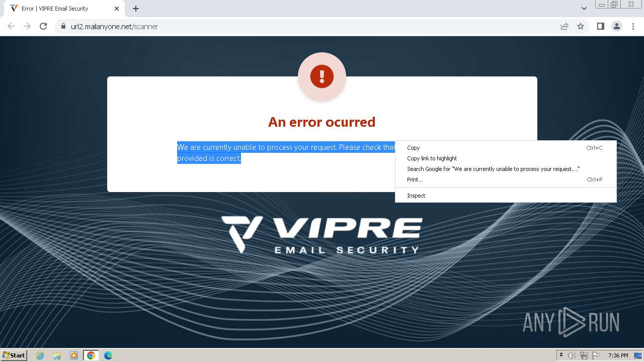Open the media player taskbar icon
The width and height of the screenshot is (644, 362).
pos(74,355)
